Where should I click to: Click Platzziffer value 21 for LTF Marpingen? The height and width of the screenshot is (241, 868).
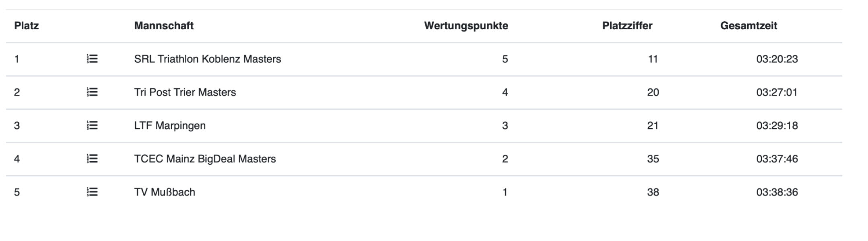pyautogui.click(x=653, y=126)
